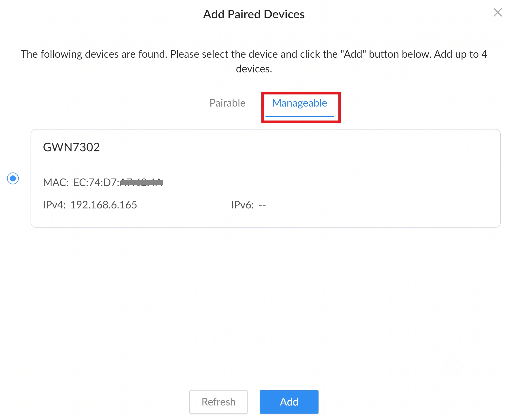Click the empty area below device card
Image resolution: width=508 pixels, height=420 pixels.
(x=254, y=302)
